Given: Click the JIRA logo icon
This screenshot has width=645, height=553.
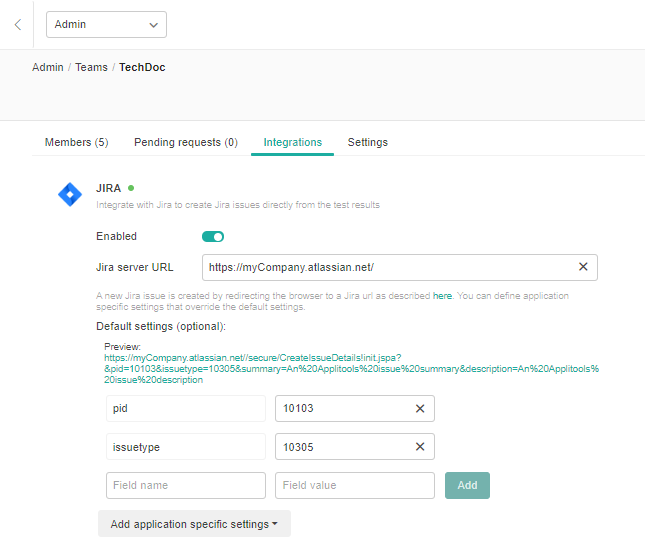Looking at the screenshot, I should click(x=69, y=195).
